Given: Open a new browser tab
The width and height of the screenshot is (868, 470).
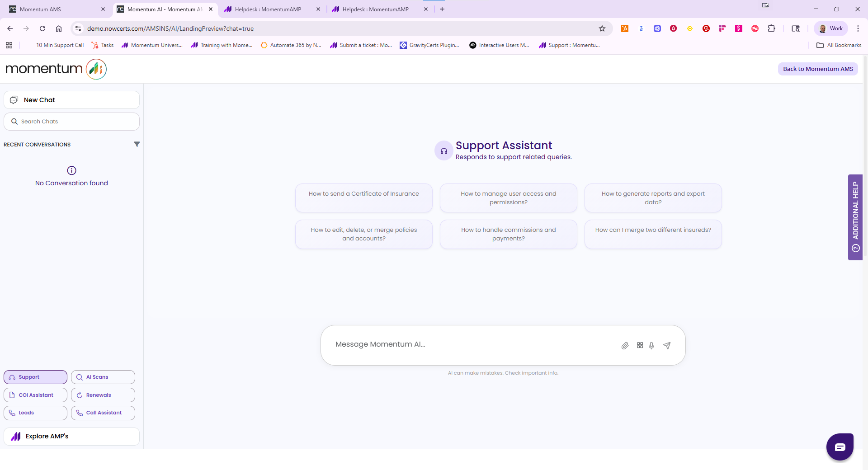Looking at the screenshot, I should pos(442,9).
